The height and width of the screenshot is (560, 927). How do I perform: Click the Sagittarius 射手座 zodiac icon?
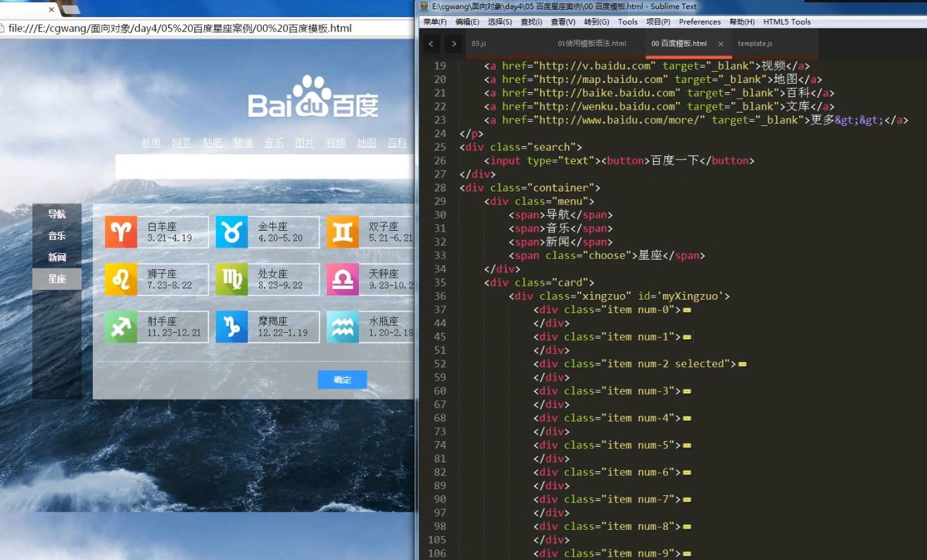pyautogui.click(x=121, y=327)
